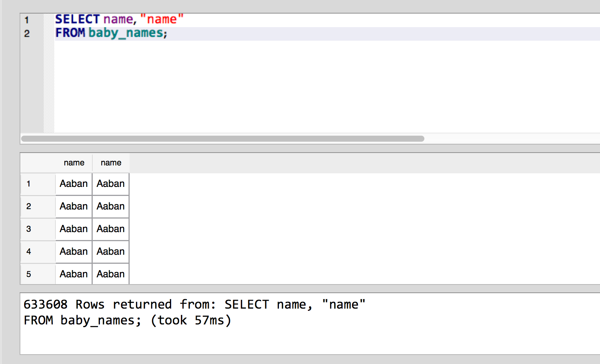Click the baby_names table name in the query
600x364 pixels.
click(x=126, y=33)
